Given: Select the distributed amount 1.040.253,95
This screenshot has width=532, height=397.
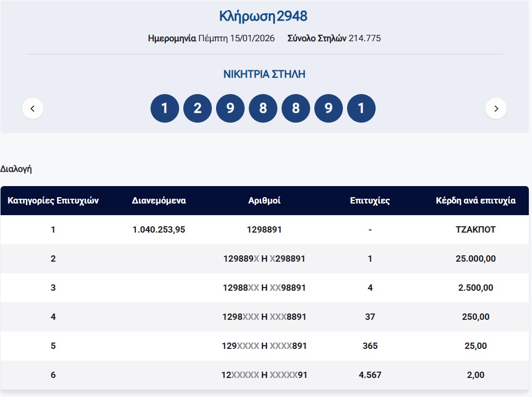Looking at the screenshot, I should tap(158, 230).
